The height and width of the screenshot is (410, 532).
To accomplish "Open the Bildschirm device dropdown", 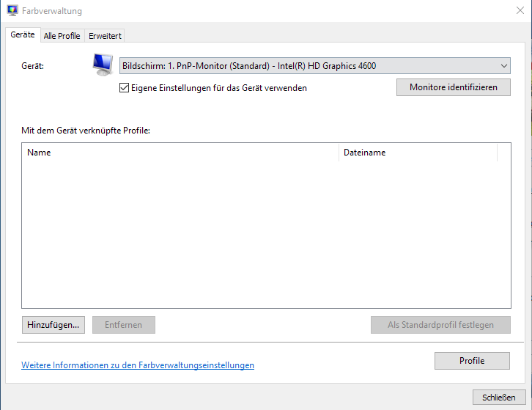I will click(x=314, y=66).
